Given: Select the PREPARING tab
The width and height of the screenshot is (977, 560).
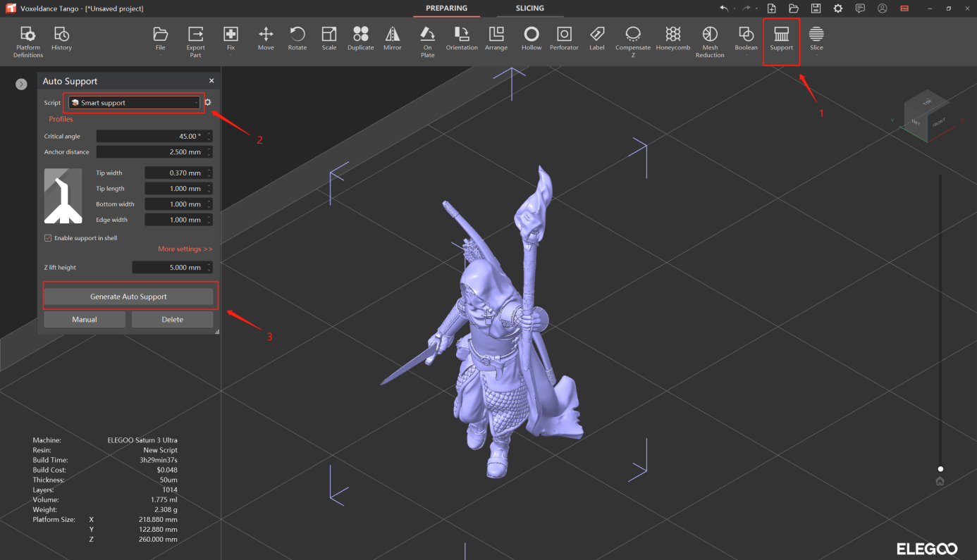Looking at the screenshot, I should (x=446, y=8).
